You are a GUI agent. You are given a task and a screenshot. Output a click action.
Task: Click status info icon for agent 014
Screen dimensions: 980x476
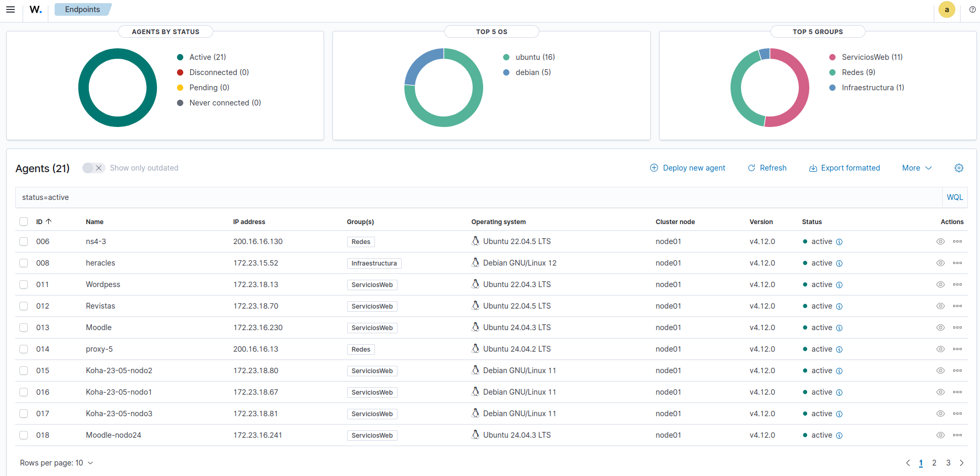(x=839, y=350)
